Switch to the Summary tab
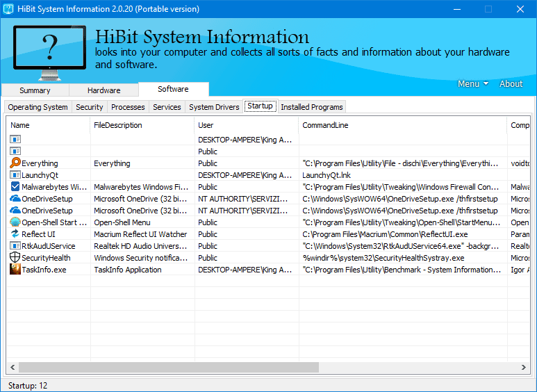The width and height of the screenshot is (537, 392). pyautogui.click(x=35, y=90)
